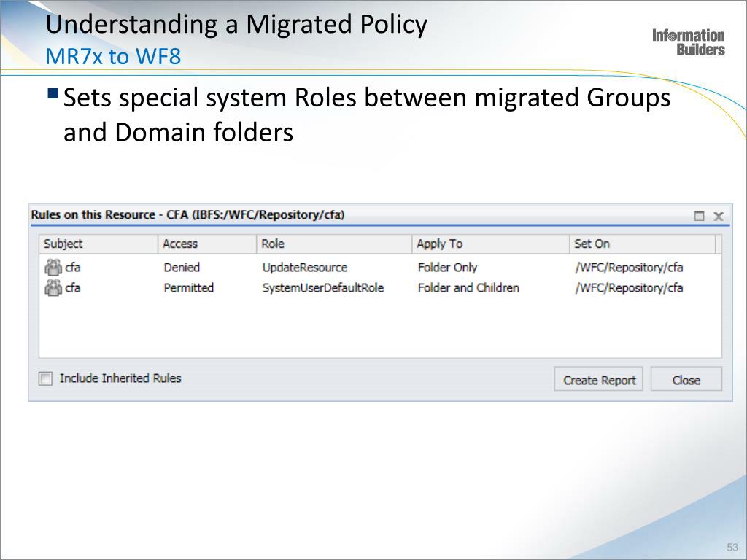The width and height of the screenshot is (747, 560).
Task: Click Set On path in UpdateResource row
Action: (x=629, y=267)
